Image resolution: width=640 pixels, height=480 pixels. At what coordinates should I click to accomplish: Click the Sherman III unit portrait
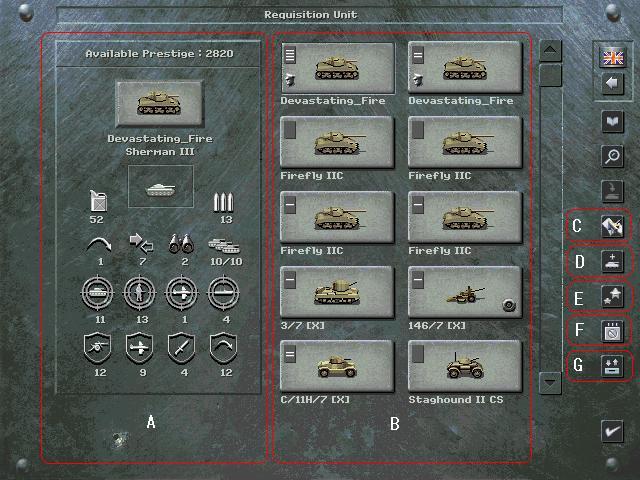[x=159, y=103]
